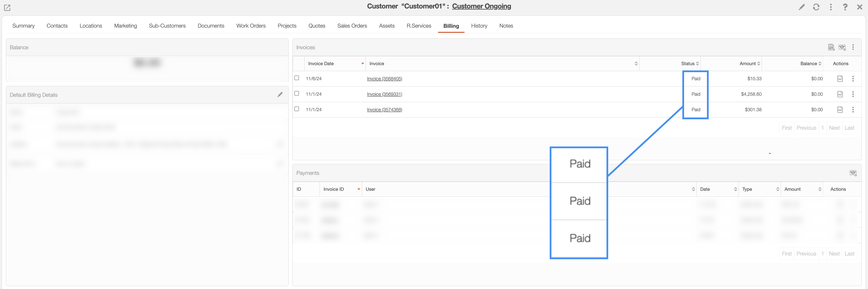This screenshot has height=289, width=868.
Task: Open row actions menu for invoice 3569331
Action: [x=853, y=94]
